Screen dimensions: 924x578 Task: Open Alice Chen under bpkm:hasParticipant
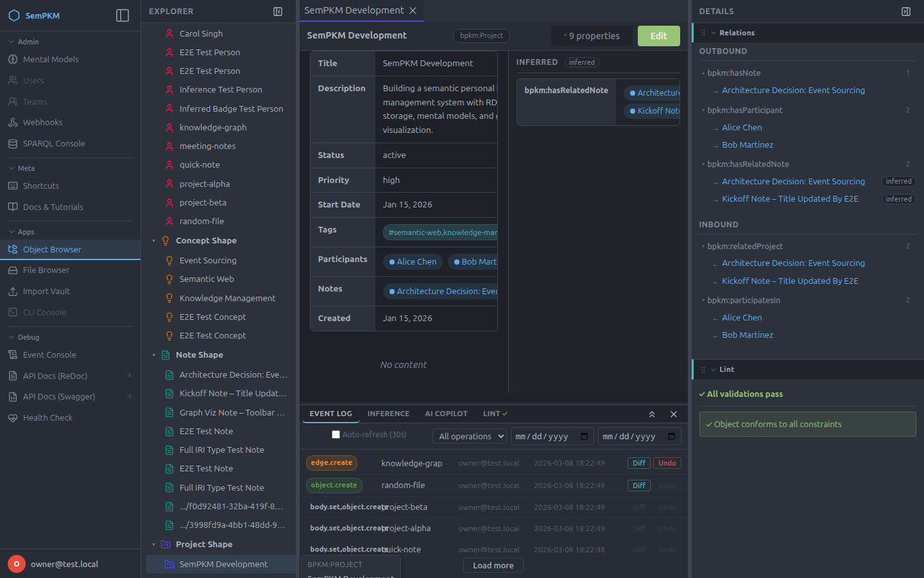pyautogui.click(x=742, y=127)
